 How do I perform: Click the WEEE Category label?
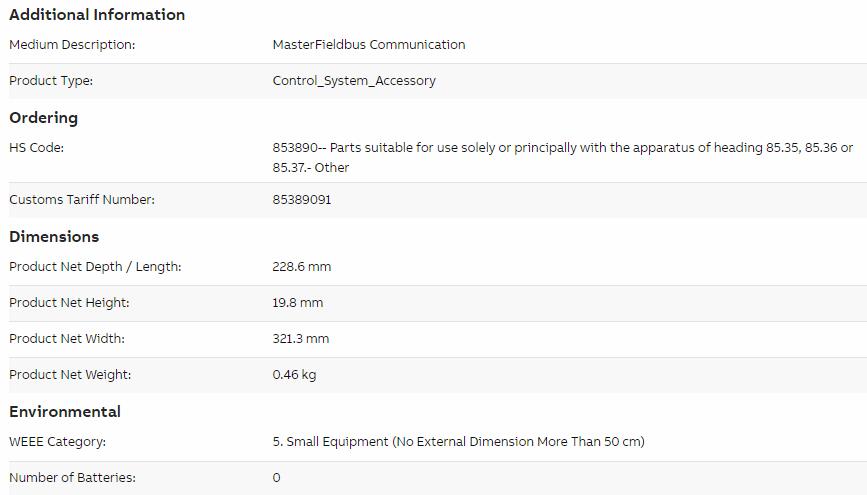[58, 442]
